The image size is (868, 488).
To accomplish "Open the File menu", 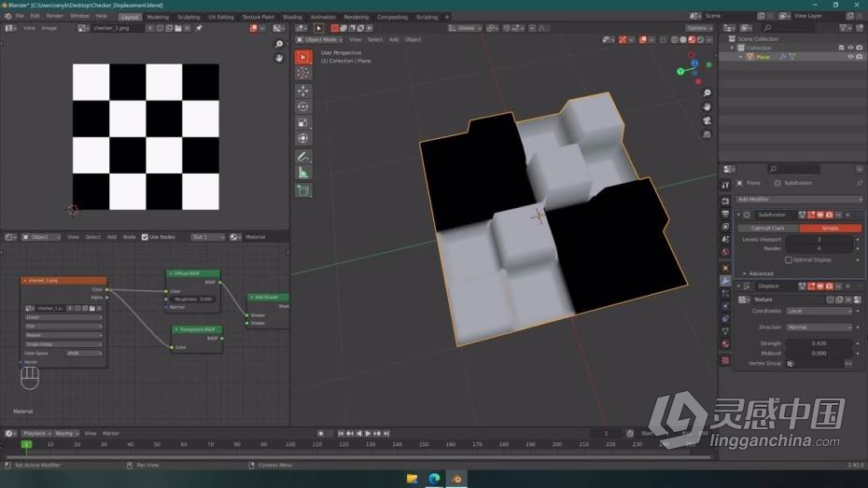I will pos(20,16).
